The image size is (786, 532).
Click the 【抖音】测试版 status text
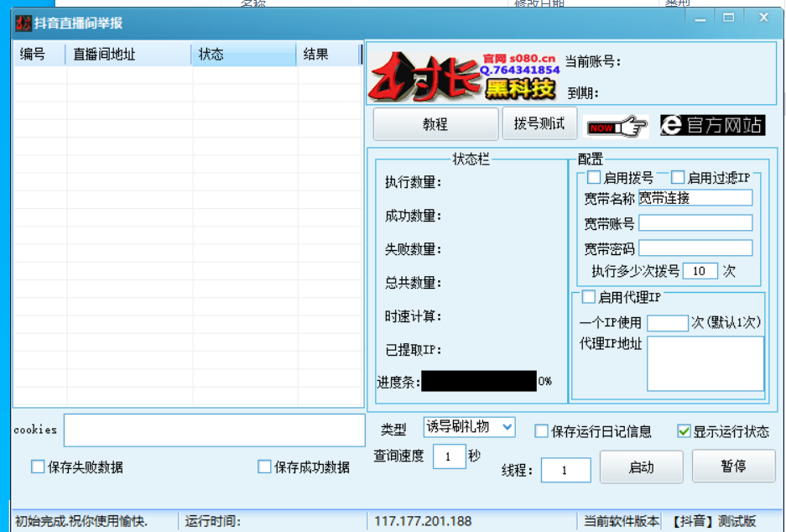713,521
